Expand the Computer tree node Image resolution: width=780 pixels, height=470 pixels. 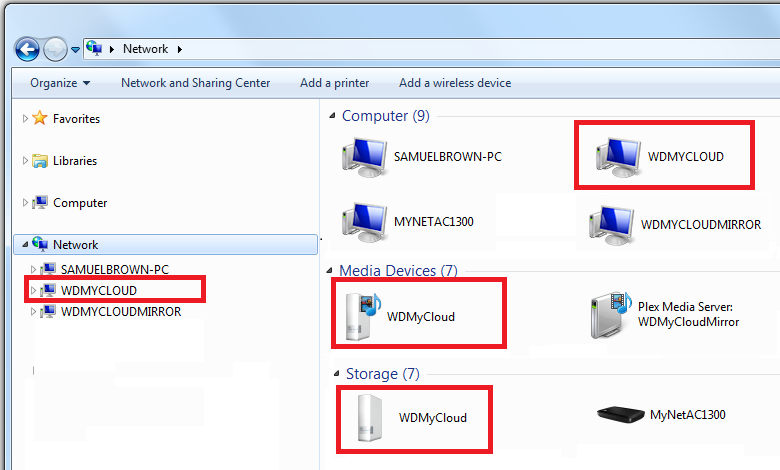tap(25, 202)
